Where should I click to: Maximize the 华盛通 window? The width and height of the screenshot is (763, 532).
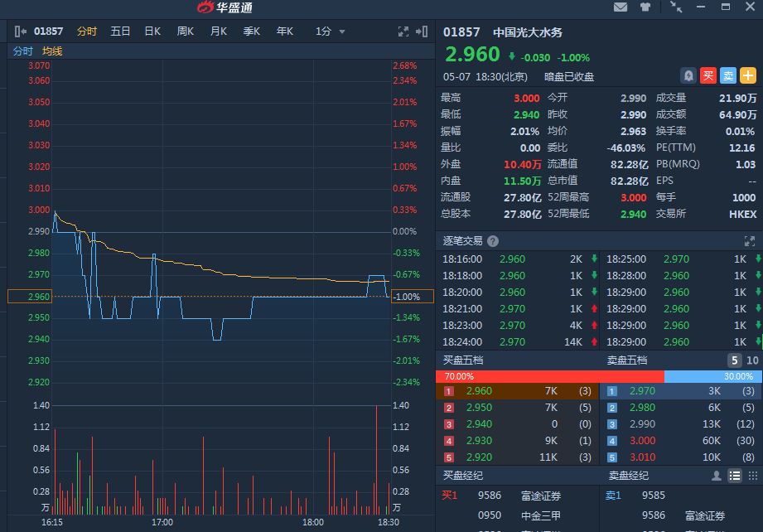coord(726,7)
